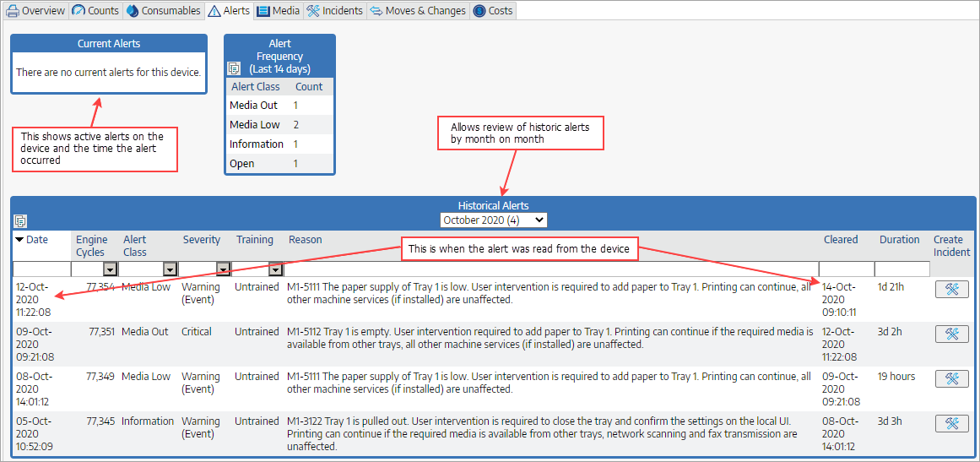Click the M1-5112 Tray 1 is empty reason

coord(550,338)
